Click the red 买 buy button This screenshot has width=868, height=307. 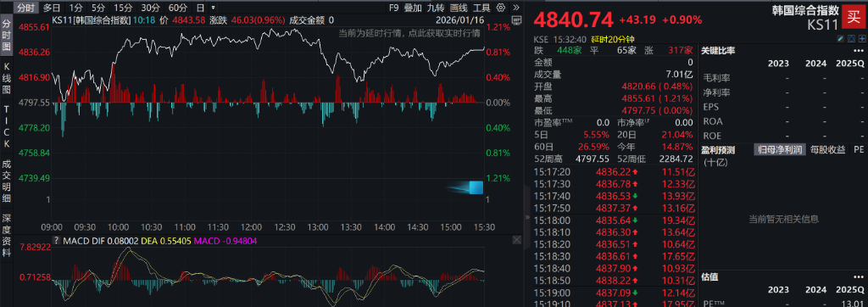[x=854, y=17]
